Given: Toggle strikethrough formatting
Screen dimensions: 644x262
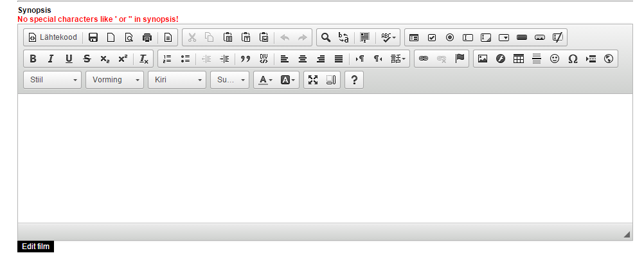Looking at the screenshot, I should tap(87, 59).
